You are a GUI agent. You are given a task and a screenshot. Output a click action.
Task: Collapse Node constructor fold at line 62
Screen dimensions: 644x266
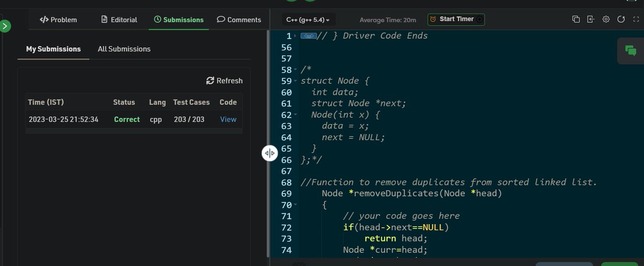(x=296, y=115)
